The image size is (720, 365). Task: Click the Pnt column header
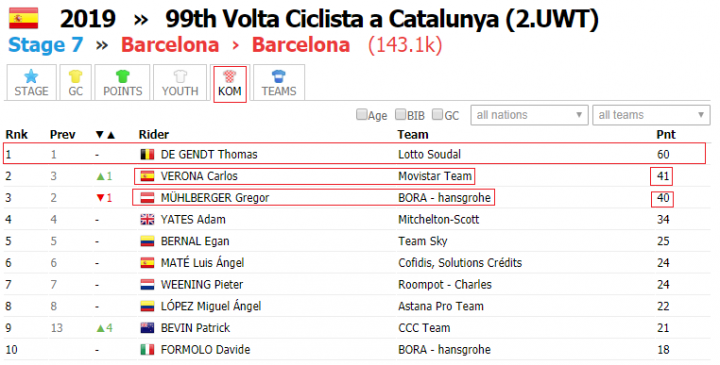(x=666, y=135)
